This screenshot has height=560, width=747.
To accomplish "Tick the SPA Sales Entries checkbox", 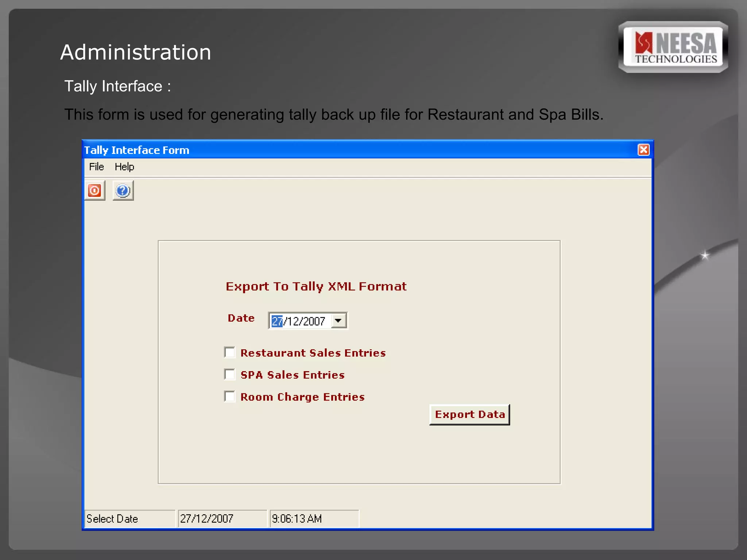I will tap(230, 374).
